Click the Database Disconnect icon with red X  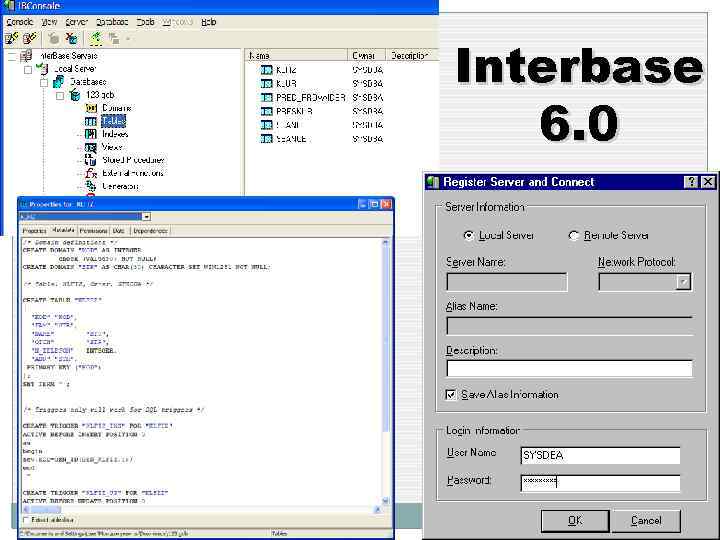(x=71, y=39)
